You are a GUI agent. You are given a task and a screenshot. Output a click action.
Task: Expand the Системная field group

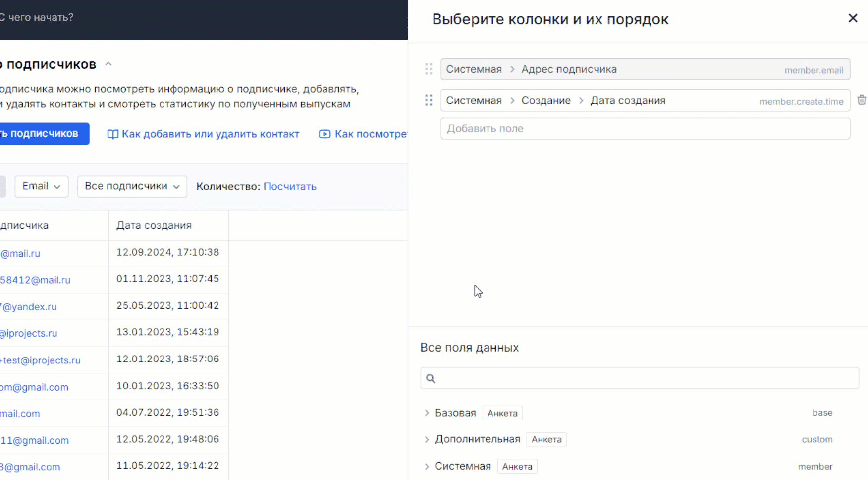click(x=427, y=466)
